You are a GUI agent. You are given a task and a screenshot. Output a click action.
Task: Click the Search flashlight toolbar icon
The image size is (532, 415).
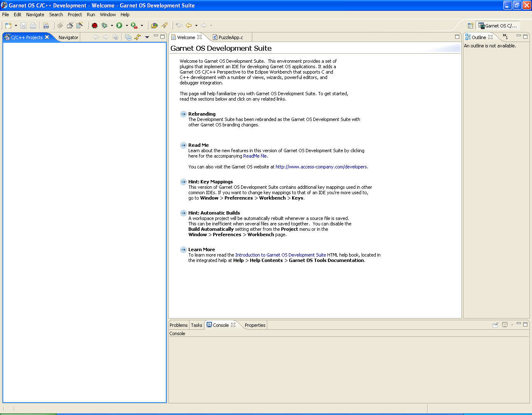pos(165,26)
